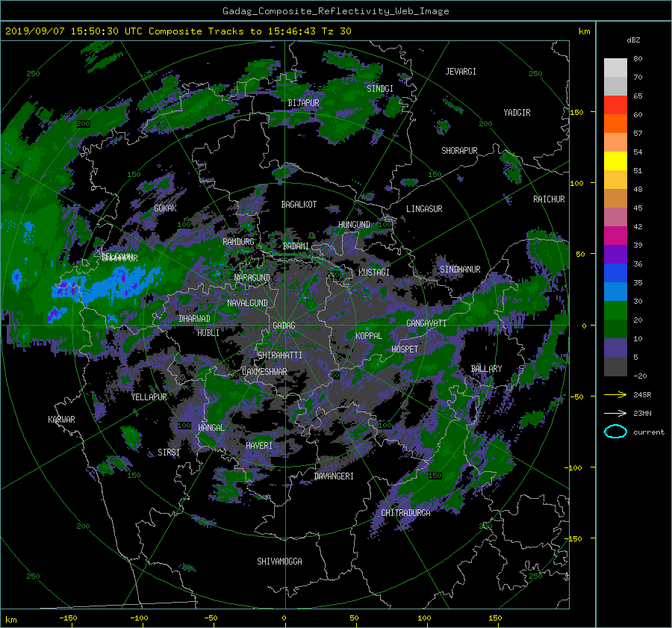The image size is (672, 628).
Task: Click the KOPPAL city label
Action: [x=369, y=336]
